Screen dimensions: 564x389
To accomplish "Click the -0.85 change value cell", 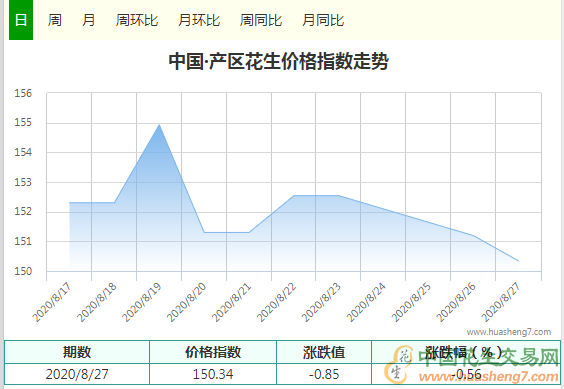I will (x=324, y=374).
